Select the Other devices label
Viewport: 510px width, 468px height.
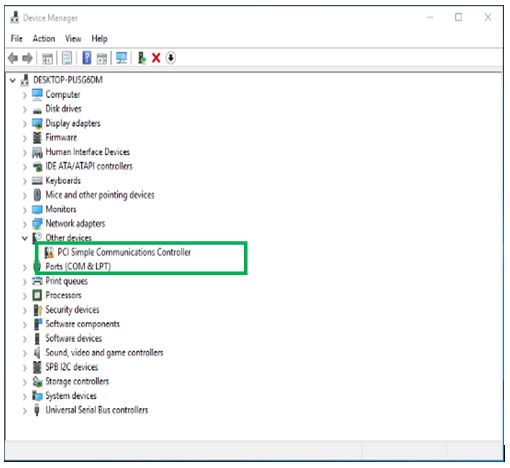click(x=68, y=238)
